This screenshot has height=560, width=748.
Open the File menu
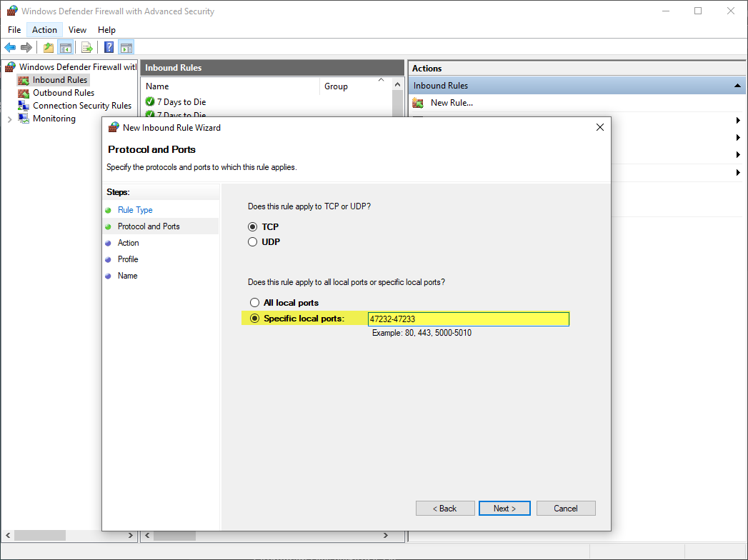point(14,29)
